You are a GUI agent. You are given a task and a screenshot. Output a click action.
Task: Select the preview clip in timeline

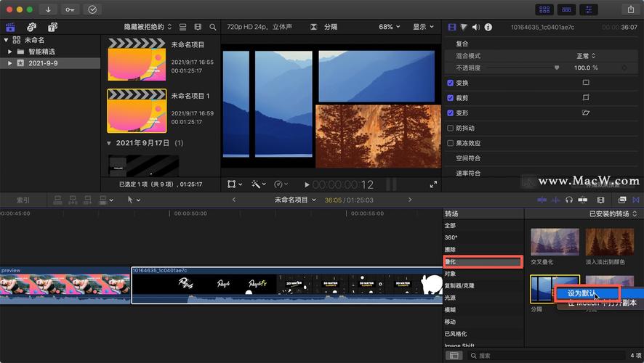[65, 285]
